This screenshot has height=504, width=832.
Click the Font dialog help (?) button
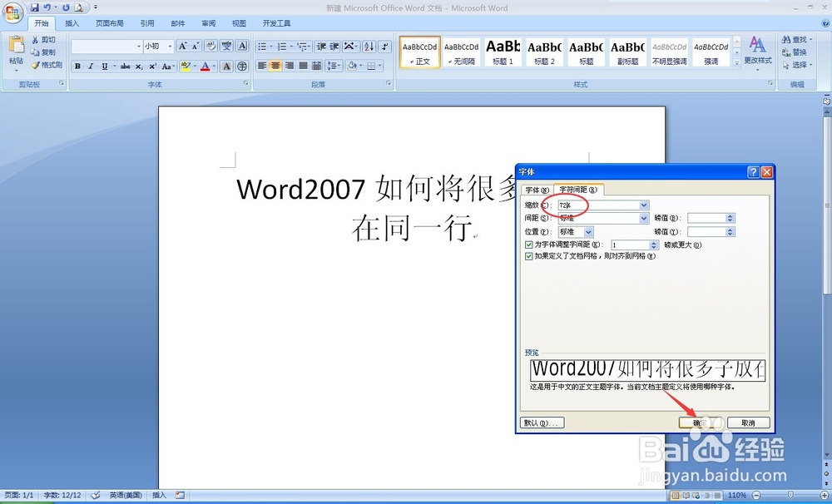pyautogui.click(x=753, y=172)
